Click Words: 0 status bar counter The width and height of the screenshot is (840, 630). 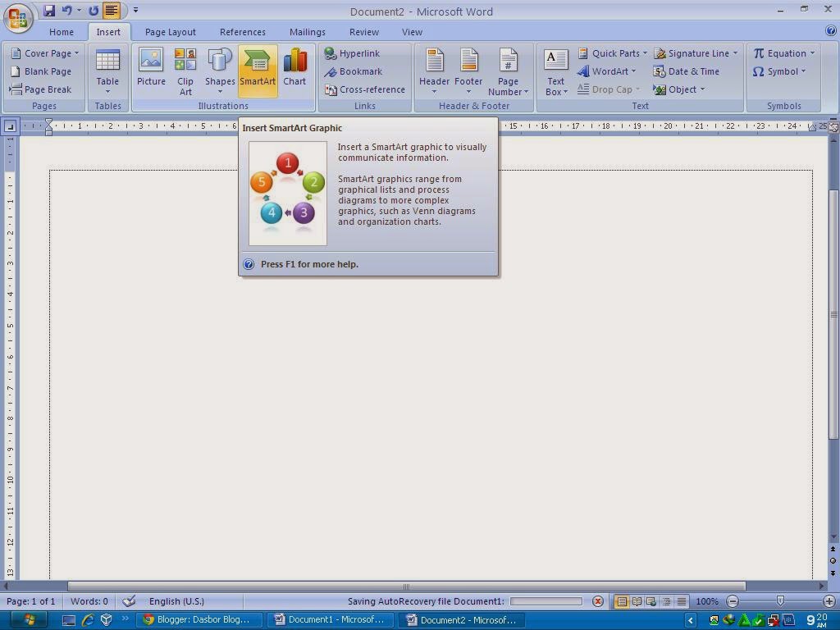point(89,601)
